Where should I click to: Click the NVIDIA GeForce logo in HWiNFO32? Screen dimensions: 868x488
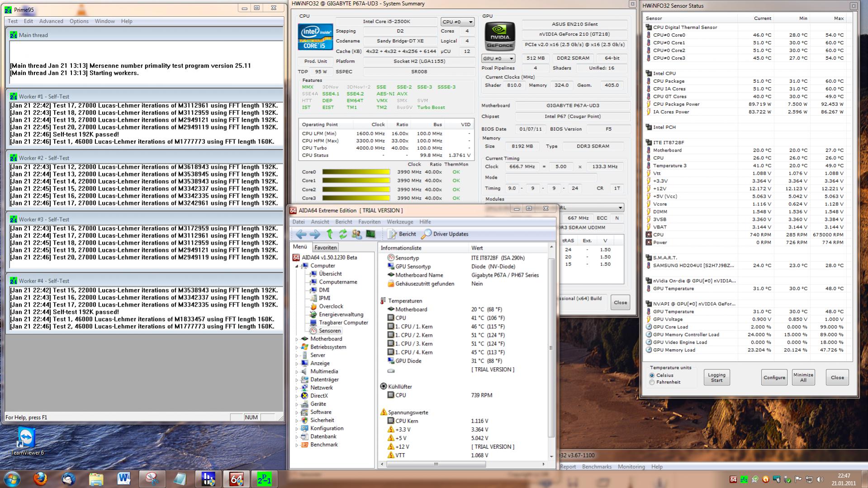[x=500, y=36]
